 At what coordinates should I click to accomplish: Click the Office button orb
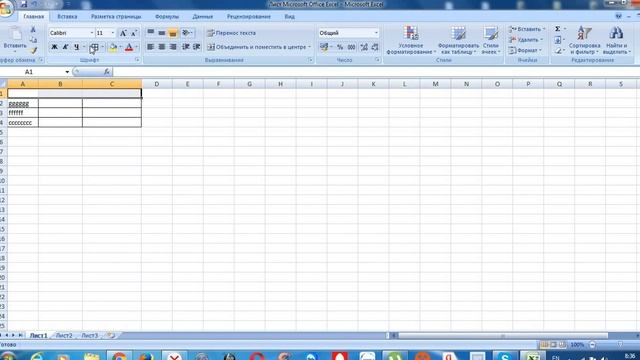click(6, 9)
